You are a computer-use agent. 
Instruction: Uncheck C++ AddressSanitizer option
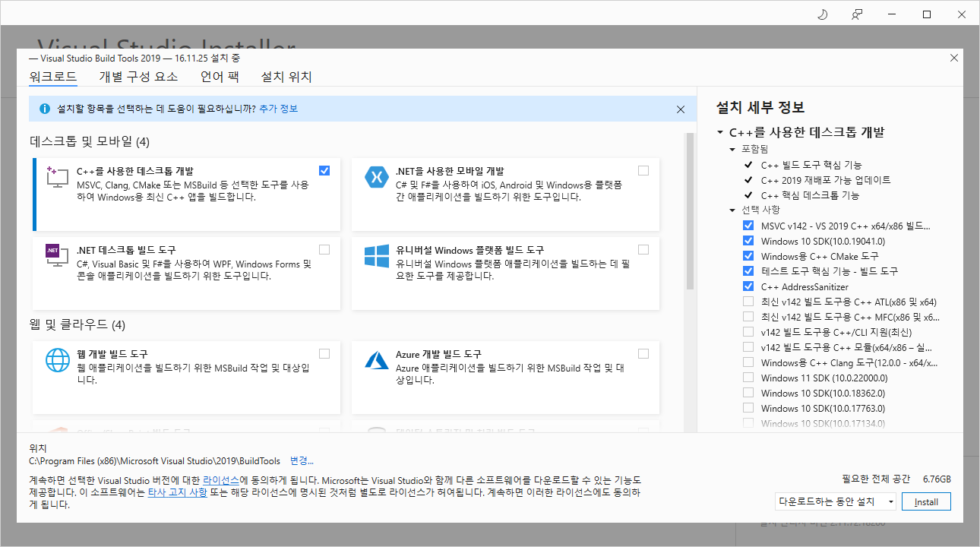[x=748, y=286]
